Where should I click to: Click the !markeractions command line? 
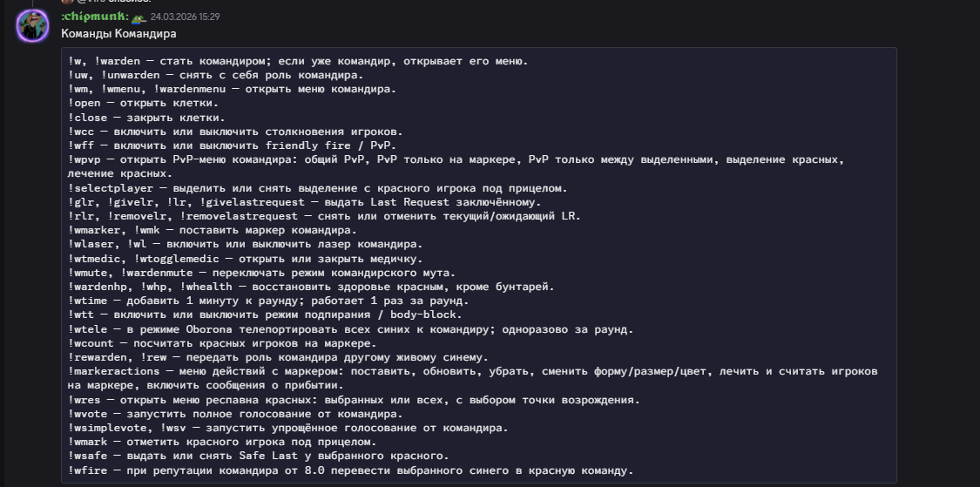[470, 371]
